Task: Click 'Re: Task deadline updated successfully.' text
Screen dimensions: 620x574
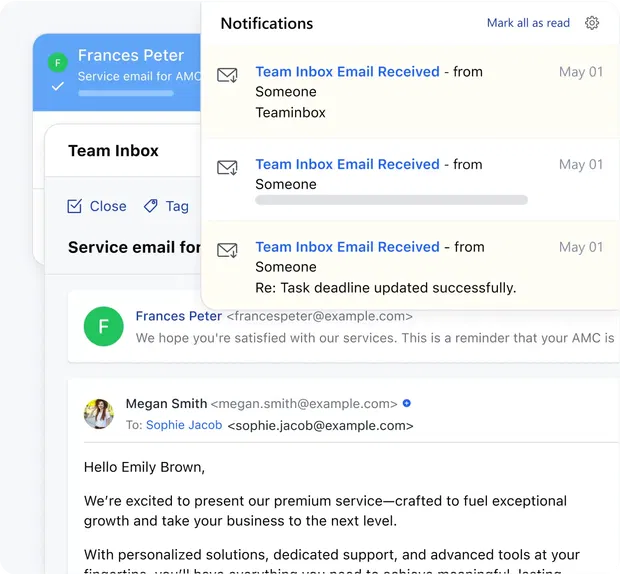Action: tap(386, 288)
